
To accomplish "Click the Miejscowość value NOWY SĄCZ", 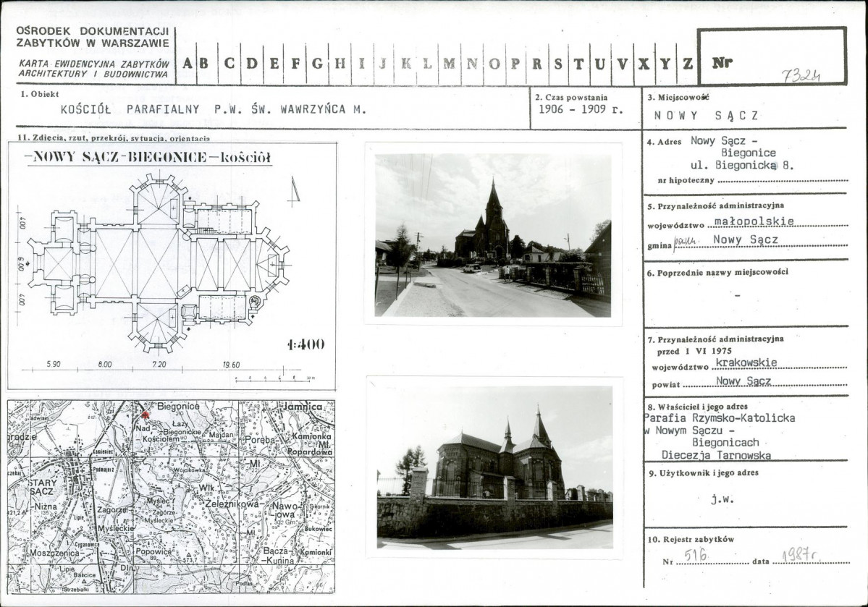I will 707,116.
